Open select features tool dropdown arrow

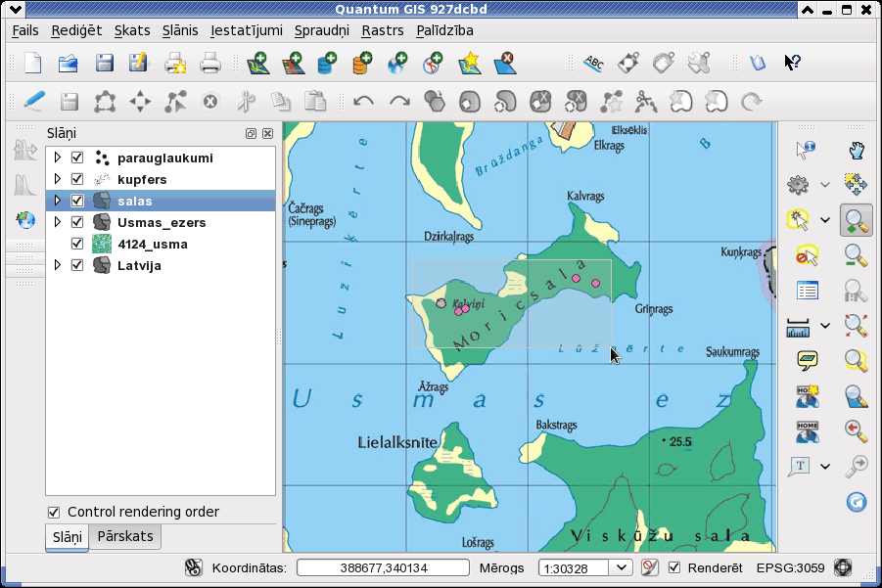pyautogui.click(x=825, y=220)
